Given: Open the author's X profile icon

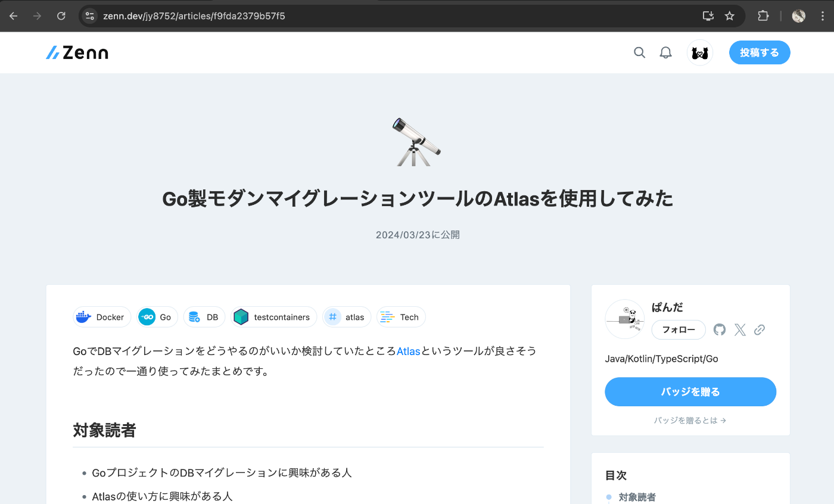Looking at the screenshot, I should click(x=740, y=329).
